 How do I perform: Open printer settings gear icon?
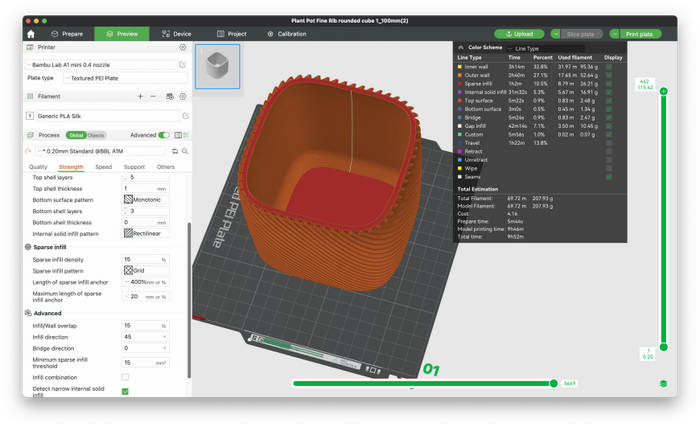[x=183, y=47]
